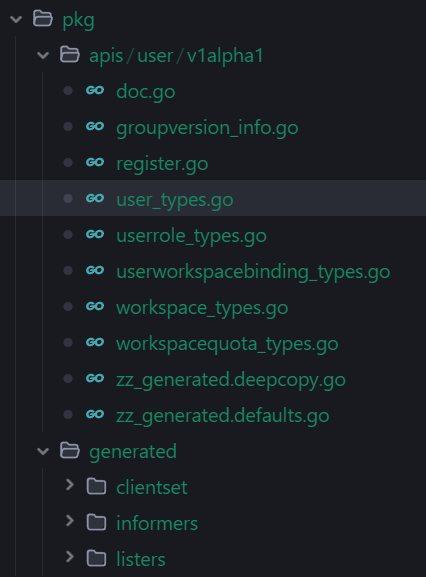Click the status dot beside workspace_types.go
Image resolution: width=426 pixels, height=577 pixels.
click(x=68, y=307)
